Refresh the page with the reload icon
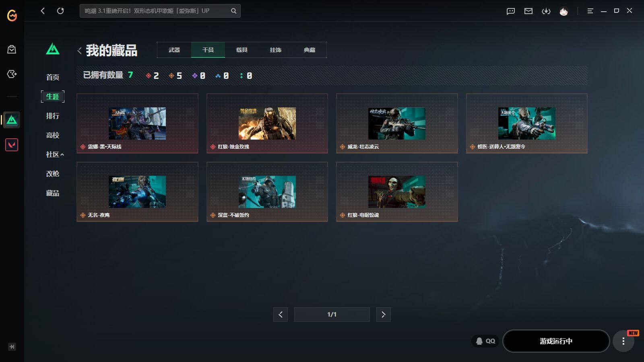644x362 pixels. [x=60, y=11]
